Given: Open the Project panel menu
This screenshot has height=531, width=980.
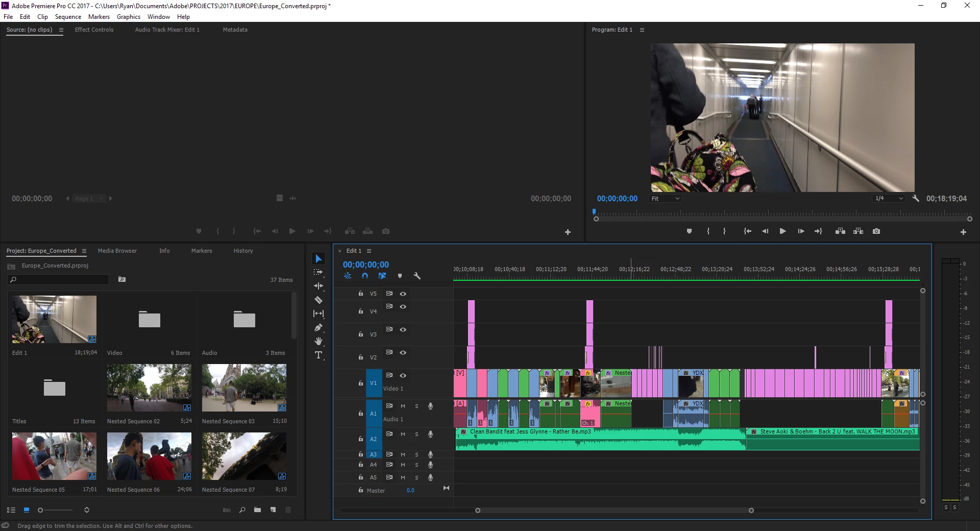Looking at the screenshot, I should tap(84, 251).
